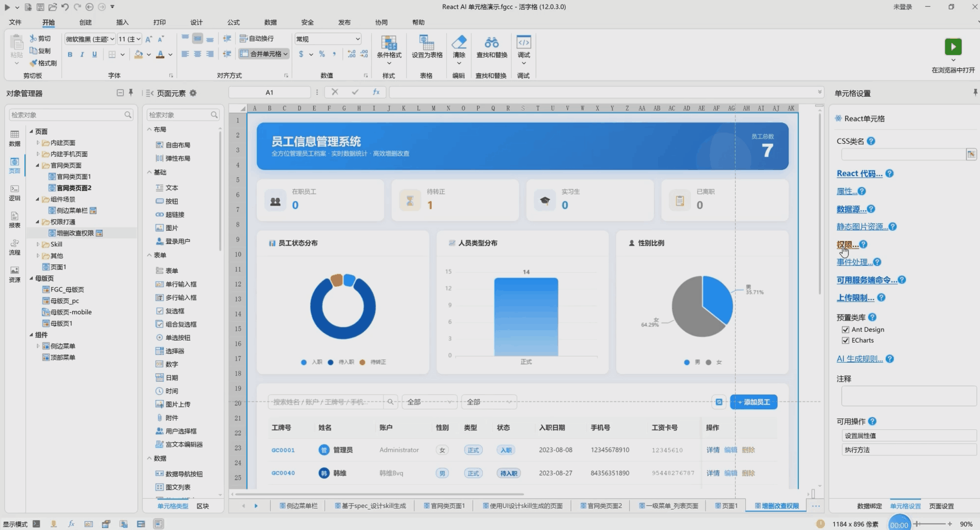The height and width of the screenshot is (530, 980).
Task: Open the 资源 sidebar section
Action: click(x=15, y=274)
